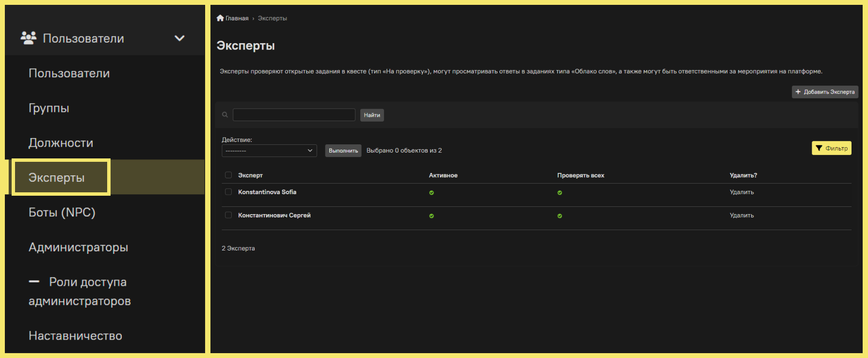
Task: Open the Боты (NPC) menu item
Action: pos(62,212)
